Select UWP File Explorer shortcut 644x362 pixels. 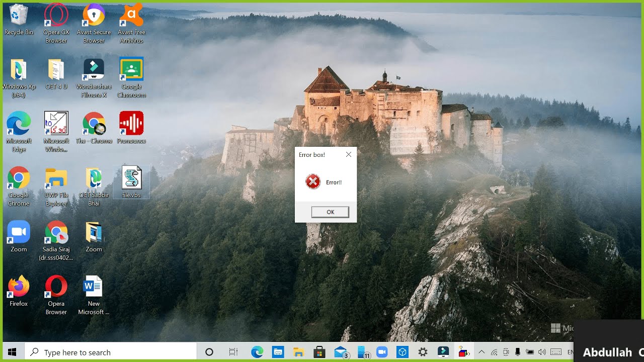[x=56, y=187]
